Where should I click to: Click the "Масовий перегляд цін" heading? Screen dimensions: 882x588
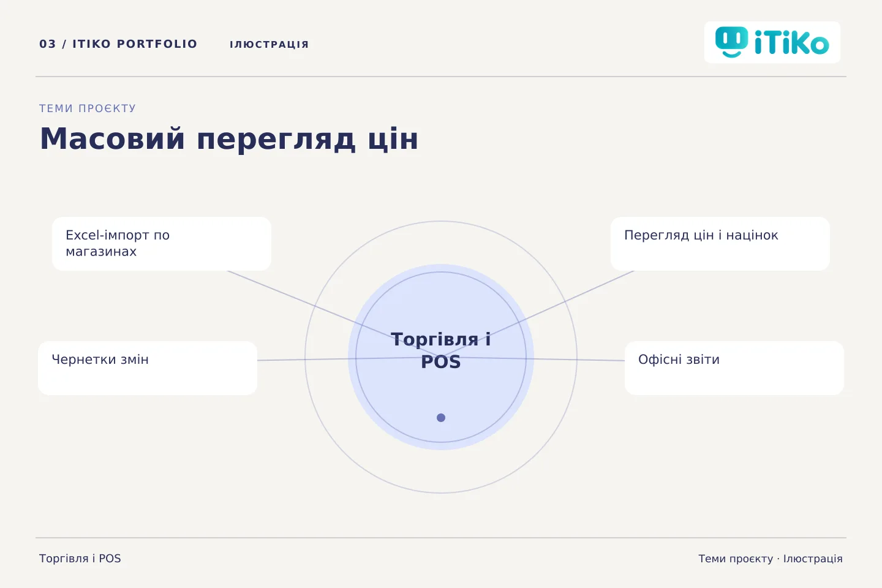click(229, 139)
